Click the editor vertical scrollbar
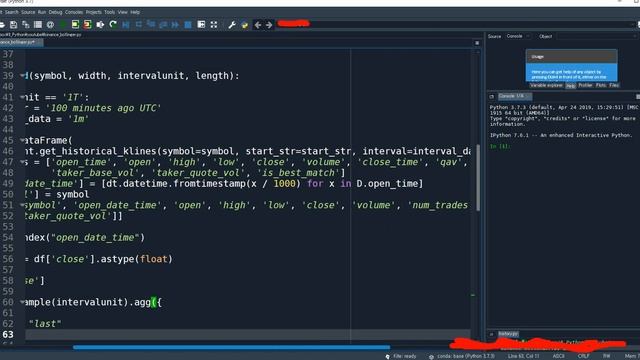Viewport: 640px width, 360px height. point(478,178)
